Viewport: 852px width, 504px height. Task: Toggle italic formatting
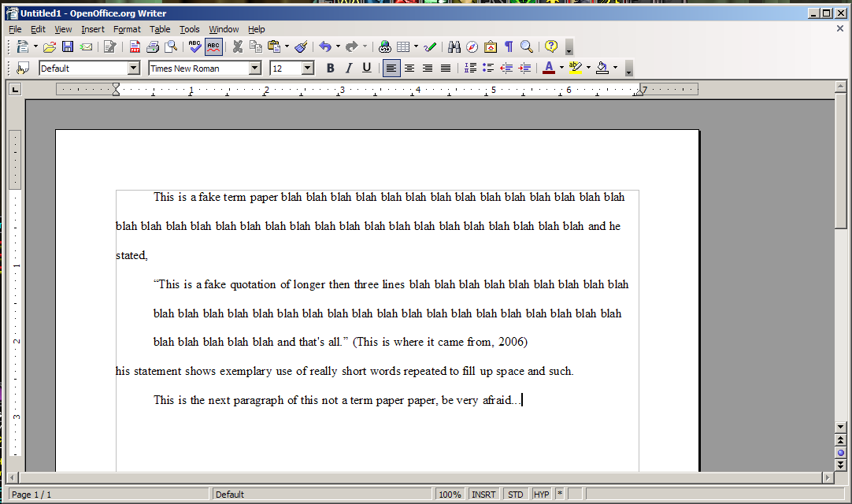349,69
